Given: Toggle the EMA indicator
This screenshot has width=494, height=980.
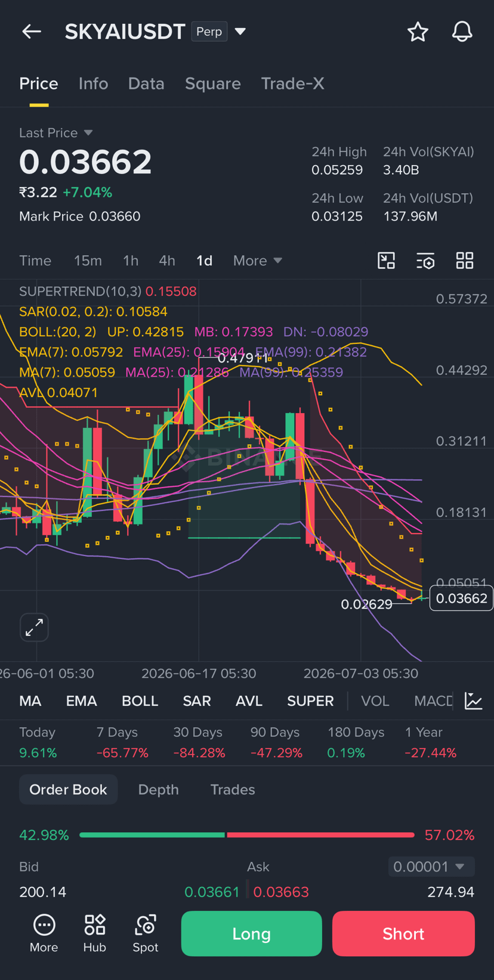Looking at the screenshot, I should (81, 701).
